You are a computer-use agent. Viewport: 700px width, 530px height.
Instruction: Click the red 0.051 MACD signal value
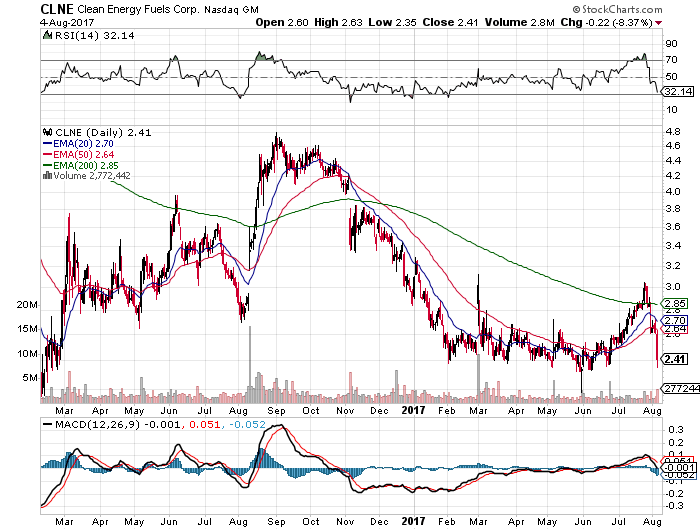[x=205, y=424]
